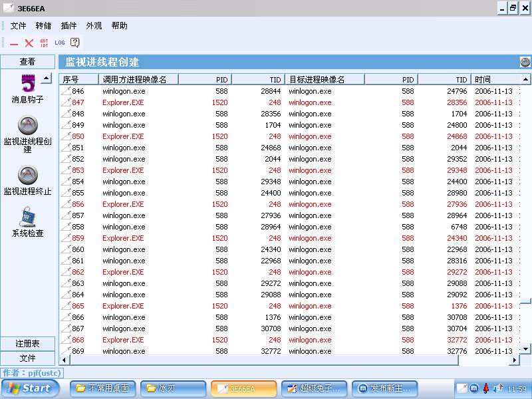Open the LOG toolbar icon
Screen dimensions: 532x399
pos(60,43)
